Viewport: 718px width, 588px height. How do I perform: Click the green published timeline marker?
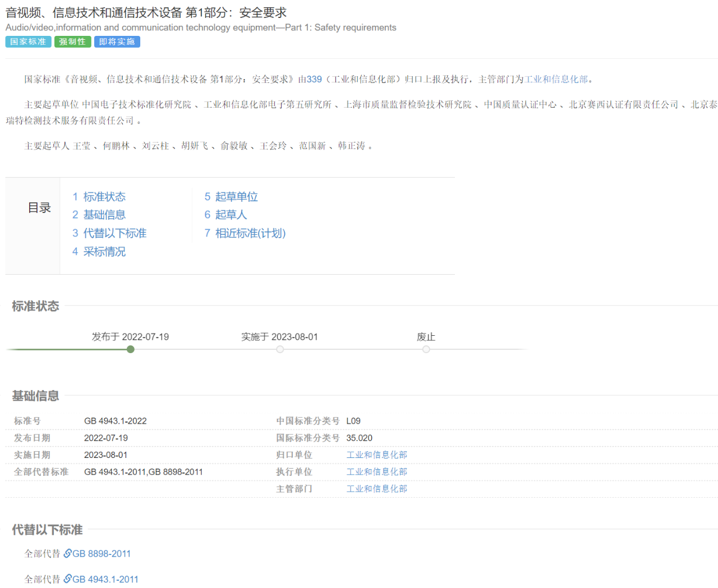[131, 349]
